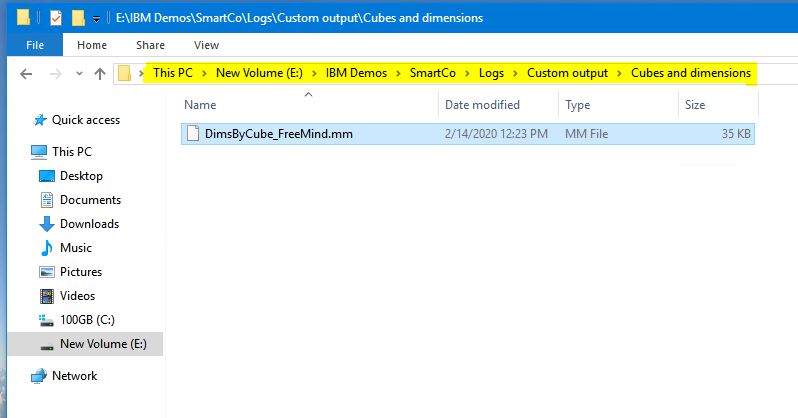This screenshot has height=418, width=798.
Task: Open the File ribbon tab
Action: coord(34,45)
